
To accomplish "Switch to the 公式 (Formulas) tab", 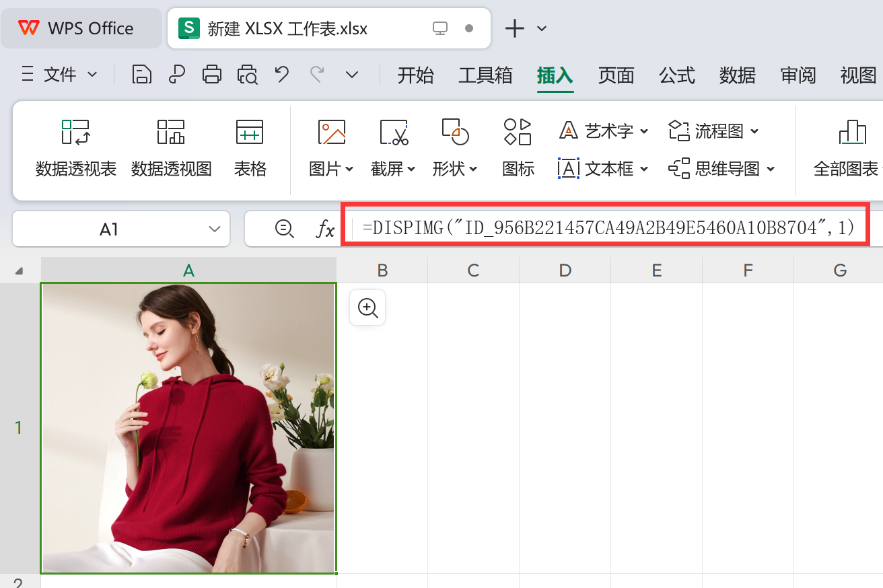I will pos(676,75).
